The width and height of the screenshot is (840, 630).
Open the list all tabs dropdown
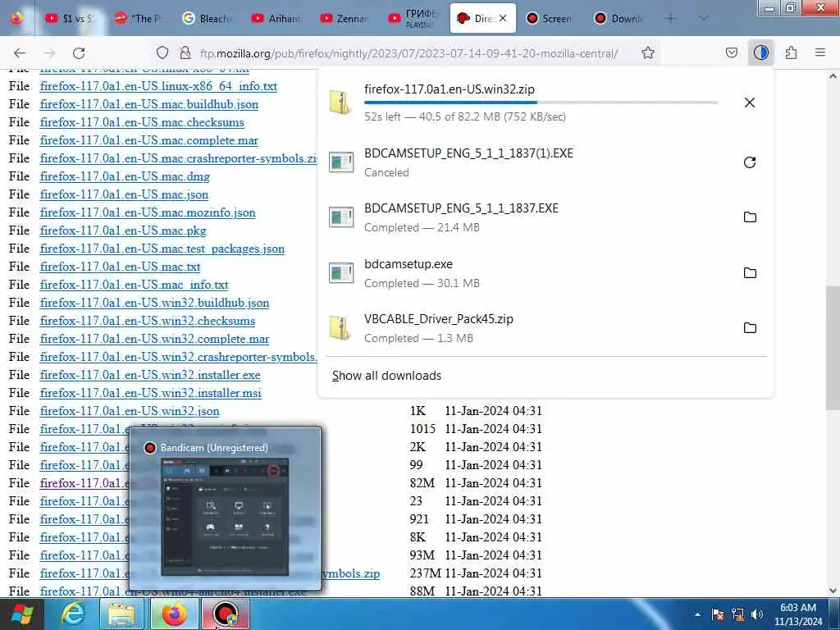coord(703,18)
